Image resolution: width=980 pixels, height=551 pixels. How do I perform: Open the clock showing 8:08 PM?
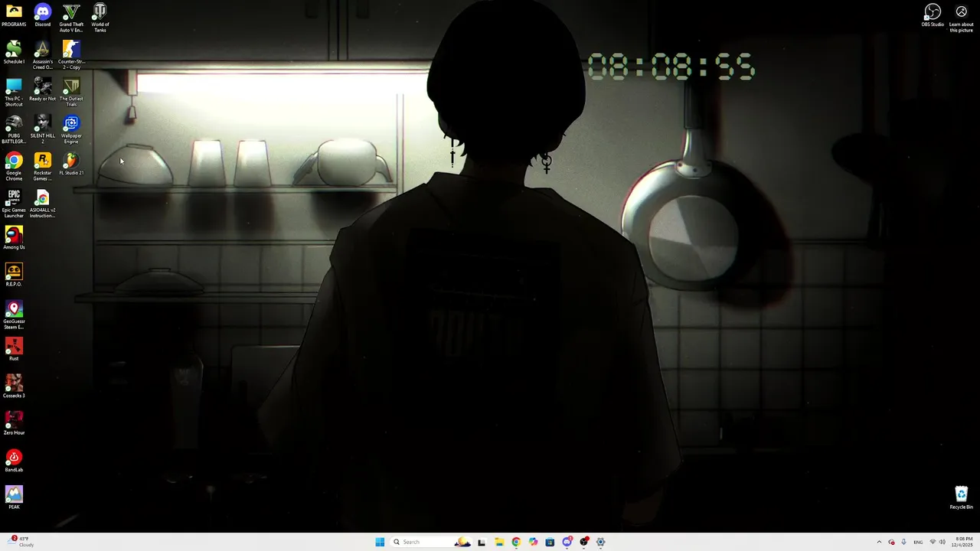pos(963,542)
